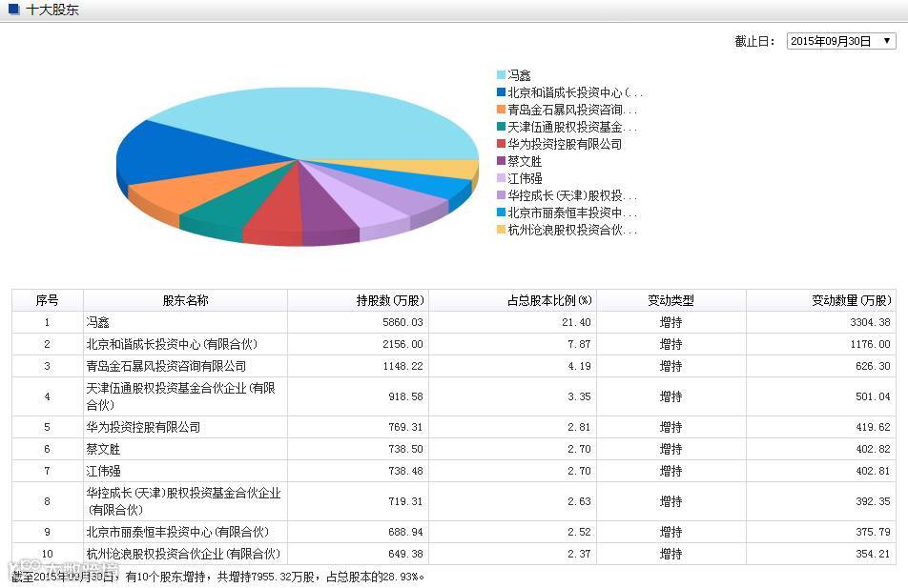Screen dimensions: 908x588
Task: Select legend label 华为投资控股有限公司
Action: (565, 144)
